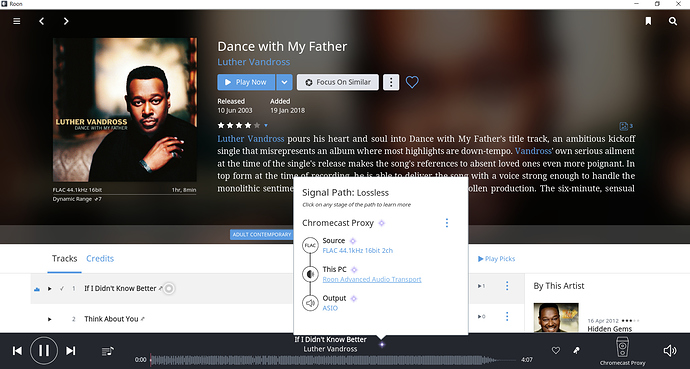Open the Hidden Gems album thumbnail

[x=556, y=318]
